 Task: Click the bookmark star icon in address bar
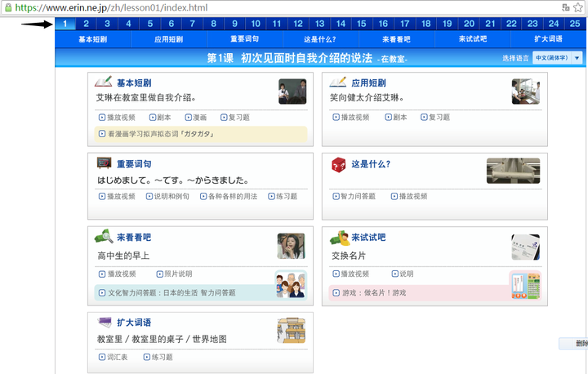click(578, 7)
